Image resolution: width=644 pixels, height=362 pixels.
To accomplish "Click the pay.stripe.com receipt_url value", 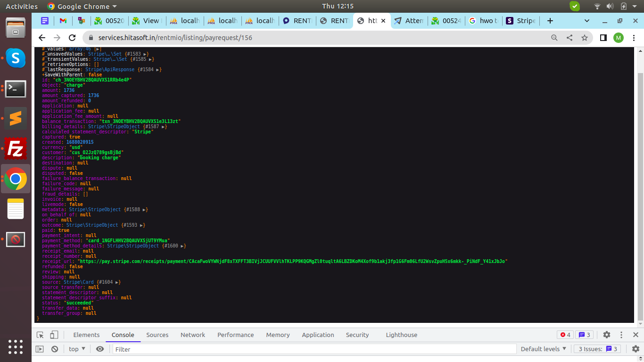I will coord(293,262).
